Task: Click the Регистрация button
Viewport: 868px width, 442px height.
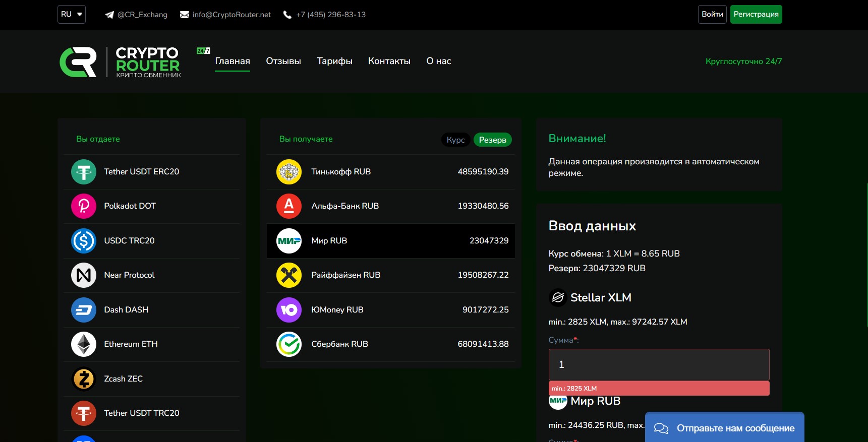Action: (756, 15)
